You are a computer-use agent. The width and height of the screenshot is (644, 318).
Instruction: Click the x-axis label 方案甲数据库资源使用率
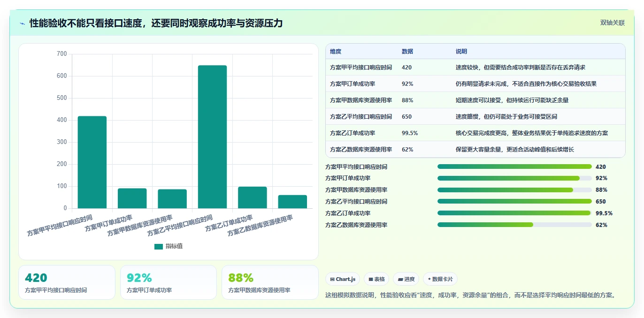[140, 225]
